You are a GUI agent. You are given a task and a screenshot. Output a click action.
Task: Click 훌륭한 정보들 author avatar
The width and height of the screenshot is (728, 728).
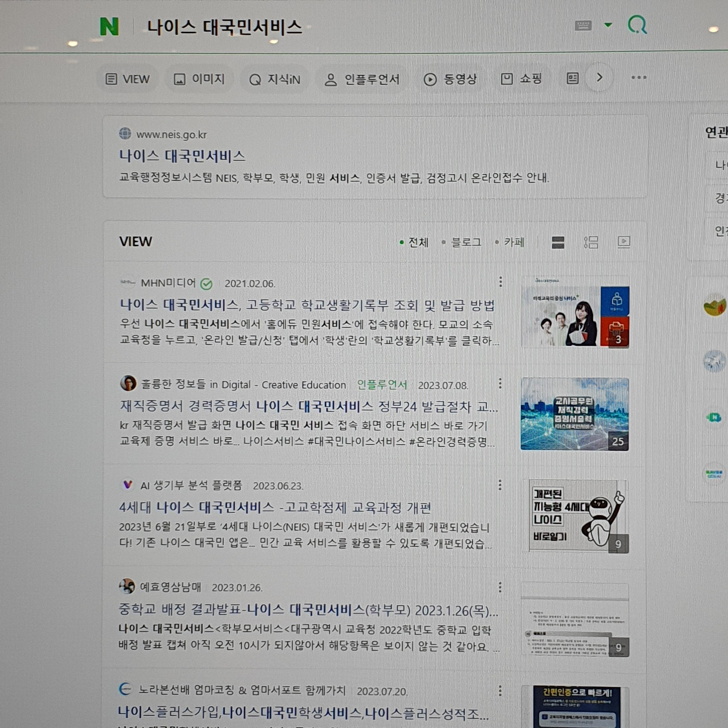[x=128, y=383]
